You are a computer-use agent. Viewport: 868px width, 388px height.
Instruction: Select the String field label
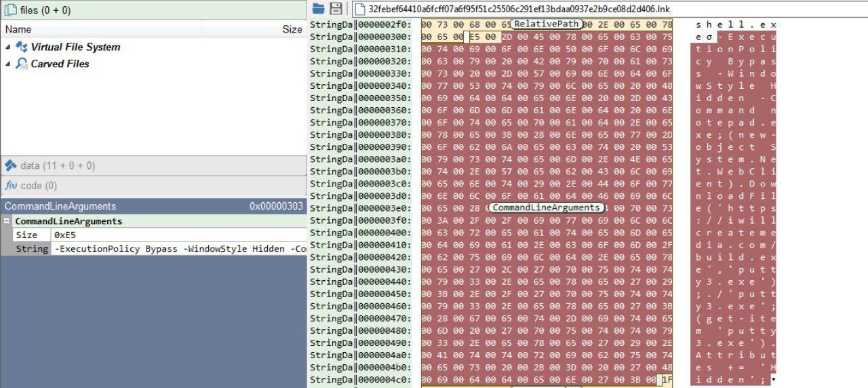pos(32,249)
